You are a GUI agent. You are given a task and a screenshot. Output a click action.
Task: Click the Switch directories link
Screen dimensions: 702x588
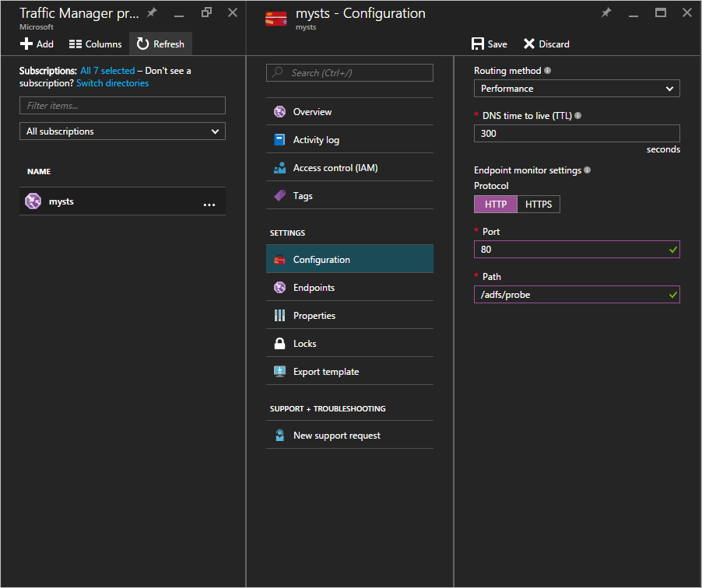pos(112,83)
